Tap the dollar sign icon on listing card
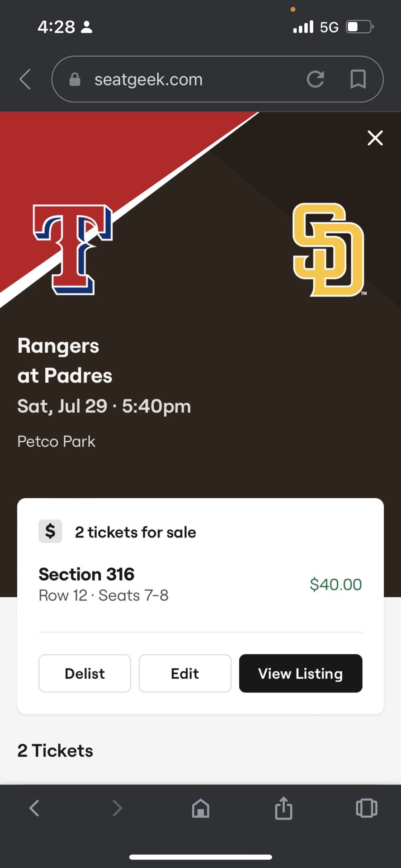401x868 pixels. (x=50, y=531)
